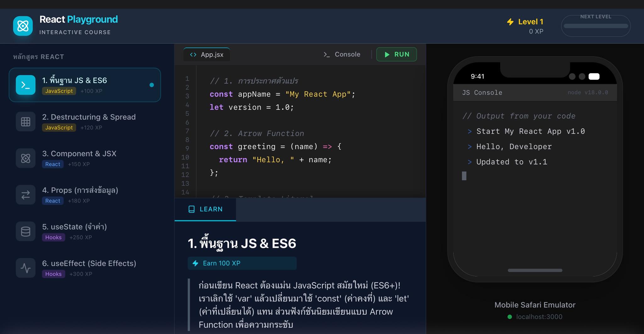The image size is (644, 334).
Task: Click the React Playground atom logo
Action: pos(23,26)
